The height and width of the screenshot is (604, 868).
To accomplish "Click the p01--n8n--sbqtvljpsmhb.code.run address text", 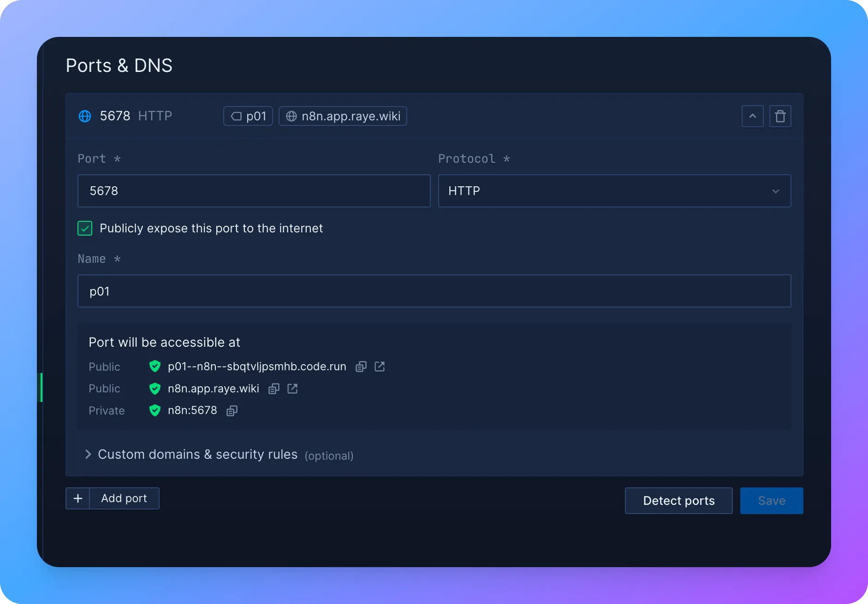I will [x=257, y=367].
